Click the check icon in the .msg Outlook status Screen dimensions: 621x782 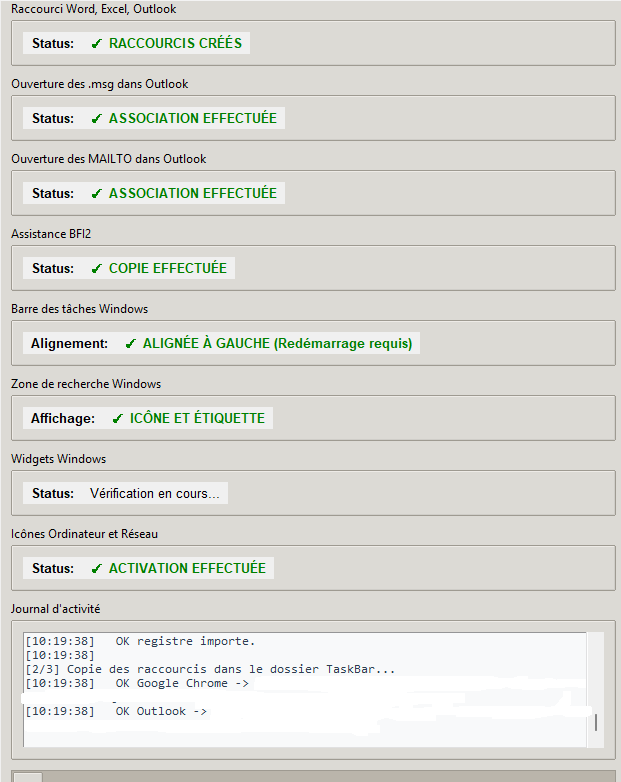pyautogui.click(x=97, y=119)
